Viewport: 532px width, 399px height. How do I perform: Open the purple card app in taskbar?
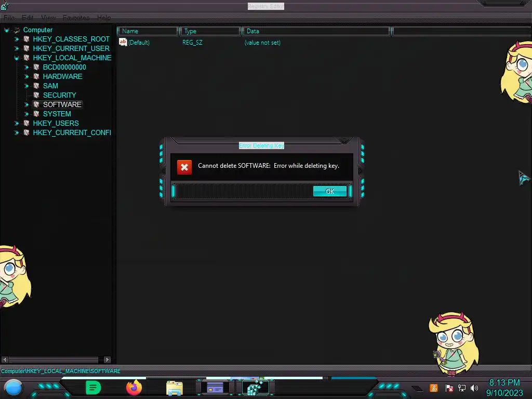[215, 388]
